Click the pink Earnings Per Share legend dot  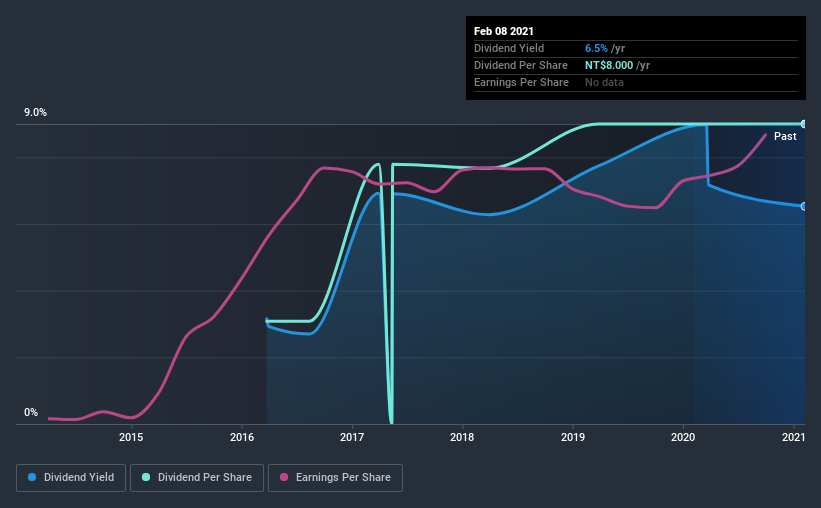tap(284, 477)
